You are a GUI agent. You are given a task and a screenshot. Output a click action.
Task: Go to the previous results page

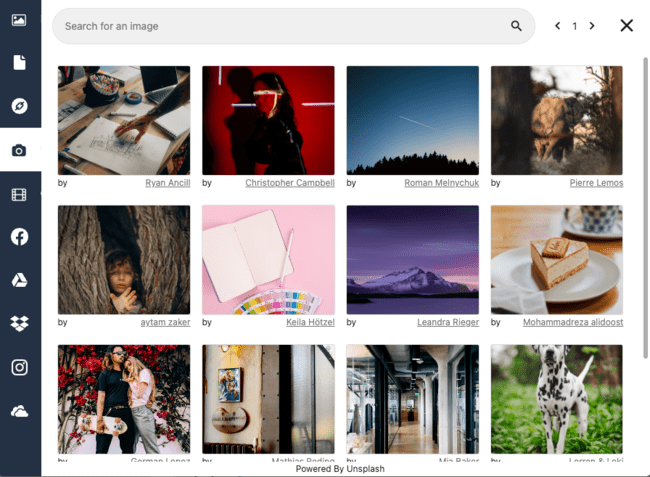[x=558, y=26]
